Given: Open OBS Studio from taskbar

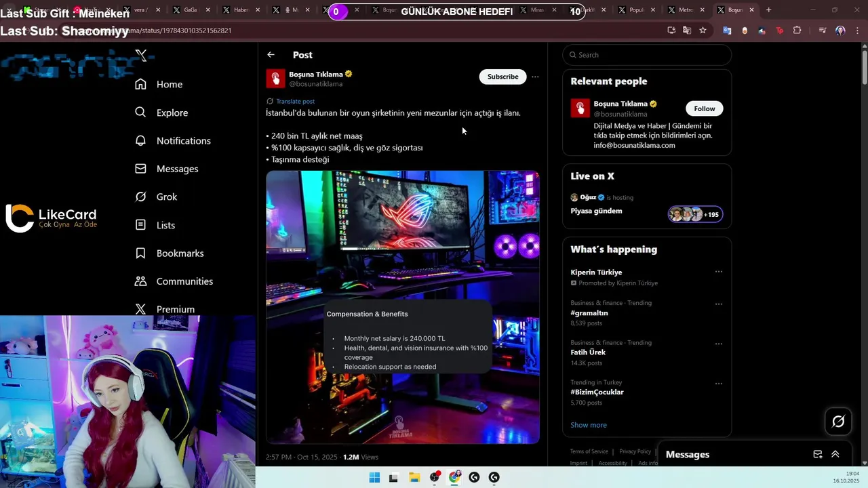Looking at the screenshot, I should tap(435, 478).
